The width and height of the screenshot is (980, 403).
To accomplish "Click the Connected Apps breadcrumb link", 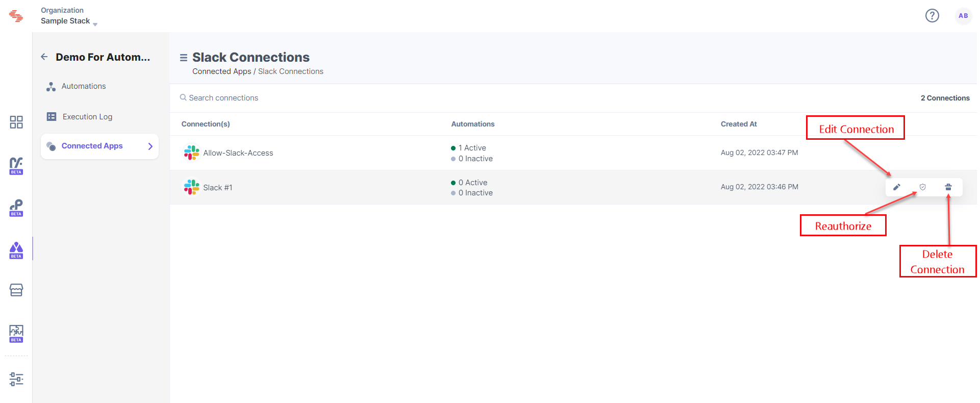I will (x=222, y=71).
